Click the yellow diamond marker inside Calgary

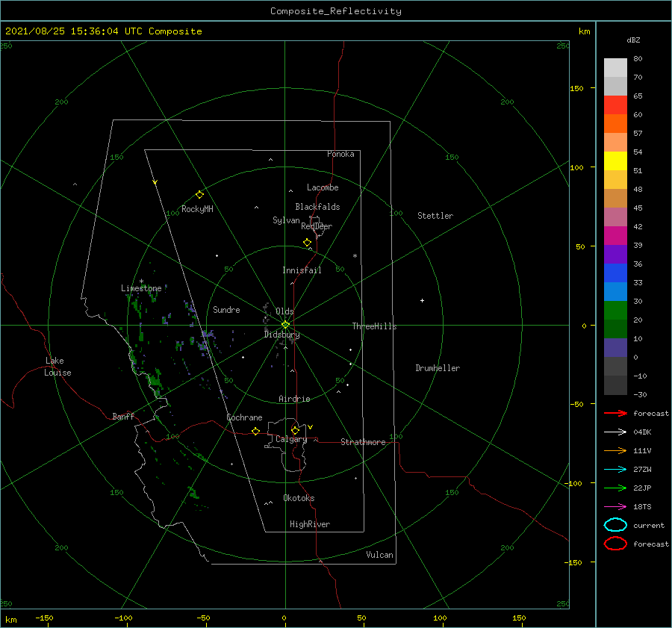[x=295, y=430]
